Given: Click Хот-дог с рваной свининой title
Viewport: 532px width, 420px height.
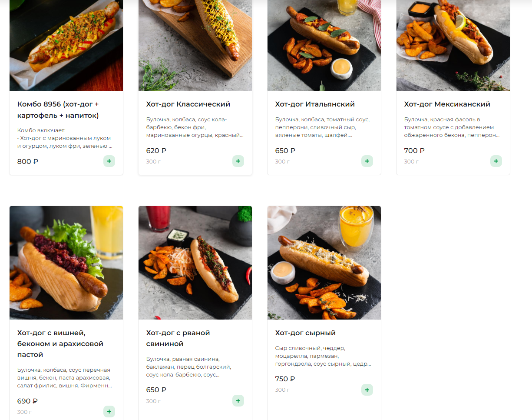Looking at the screenshot, I should (x=178, y=338).
